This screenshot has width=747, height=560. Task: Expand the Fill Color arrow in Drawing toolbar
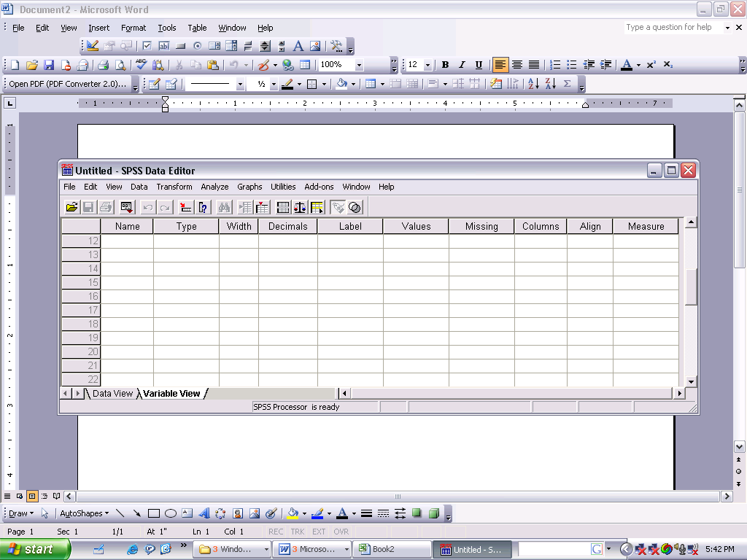(304, 513)
